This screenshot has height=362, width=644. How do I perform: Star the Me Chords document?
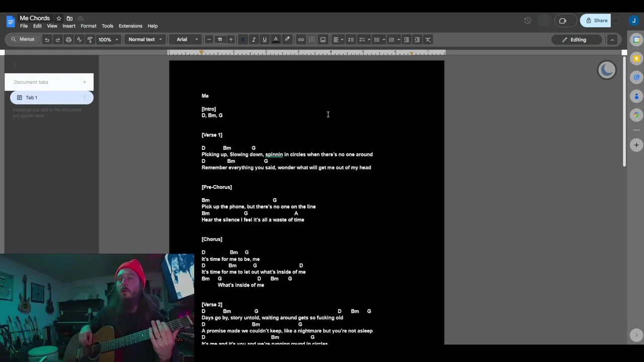tap(59, 19)
